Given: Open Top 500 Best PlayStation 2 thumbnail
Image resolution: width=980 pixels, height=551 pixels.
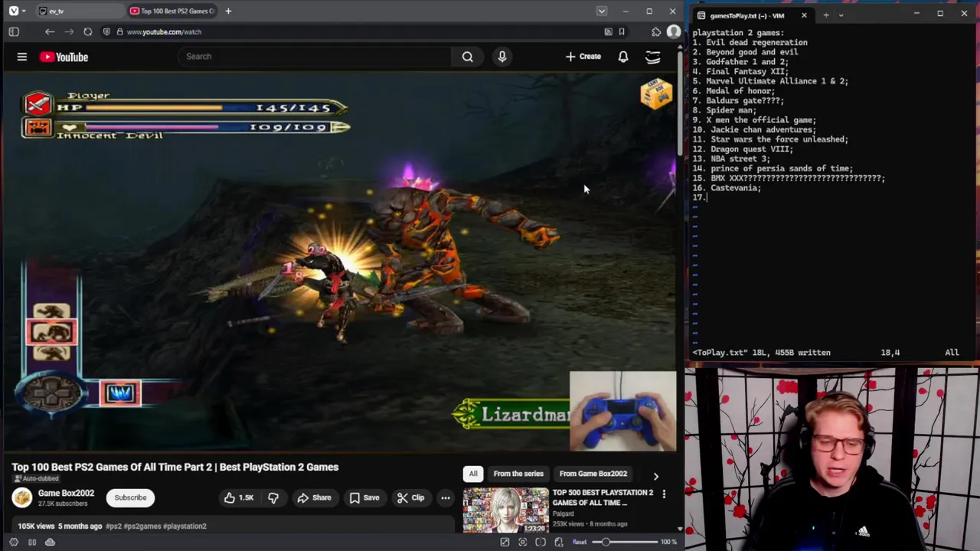Looking at the screenshot, I should click(506, 510).
